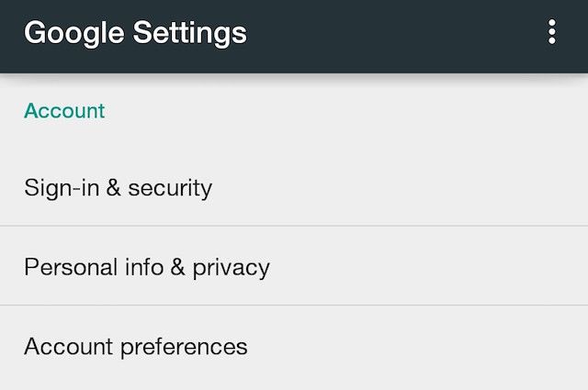This screenshot has height=390, width=588.
Task: Click the kebab menu beside Google Settings
Action: coord(552,33)
